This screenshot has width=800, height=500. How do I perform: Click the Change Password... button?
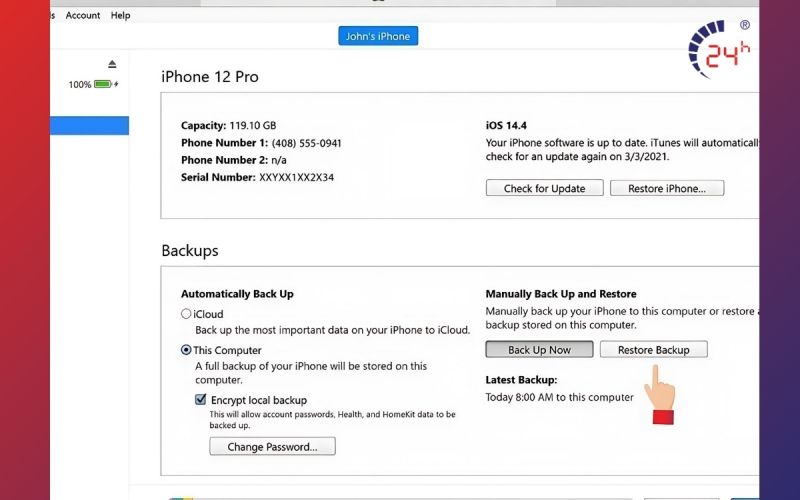pos(272,446)
